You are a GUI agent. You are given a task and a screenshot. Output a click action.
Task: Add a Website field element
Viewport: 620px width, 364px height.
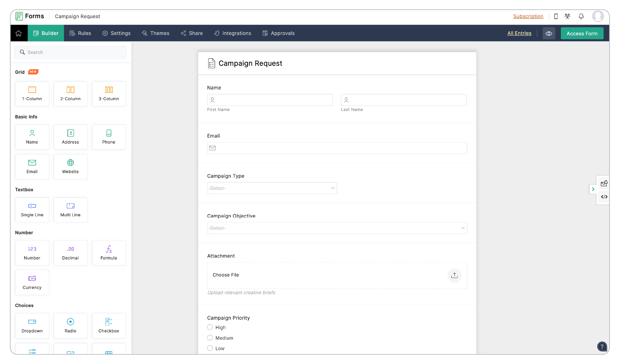(70, 166)
